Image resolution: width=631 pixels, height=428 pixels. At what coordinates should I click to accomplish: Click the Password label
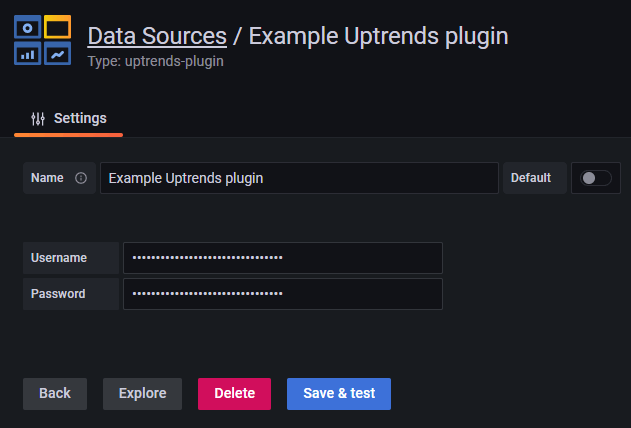[58, 294]
